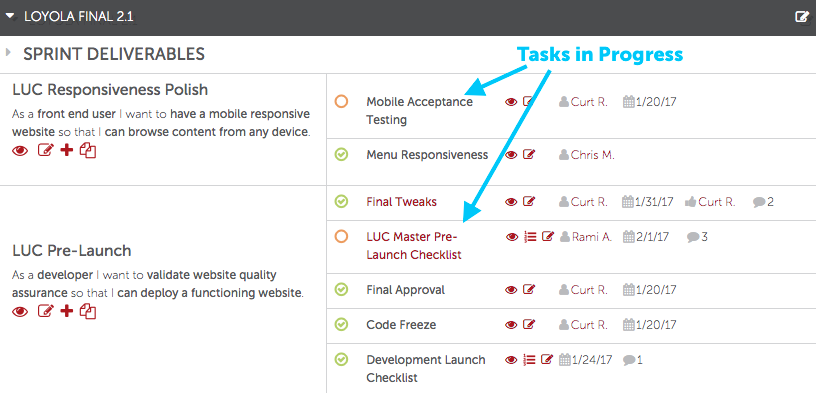Click edit icon for Final Tweaks task
The image size is (816, 393).
529,201
